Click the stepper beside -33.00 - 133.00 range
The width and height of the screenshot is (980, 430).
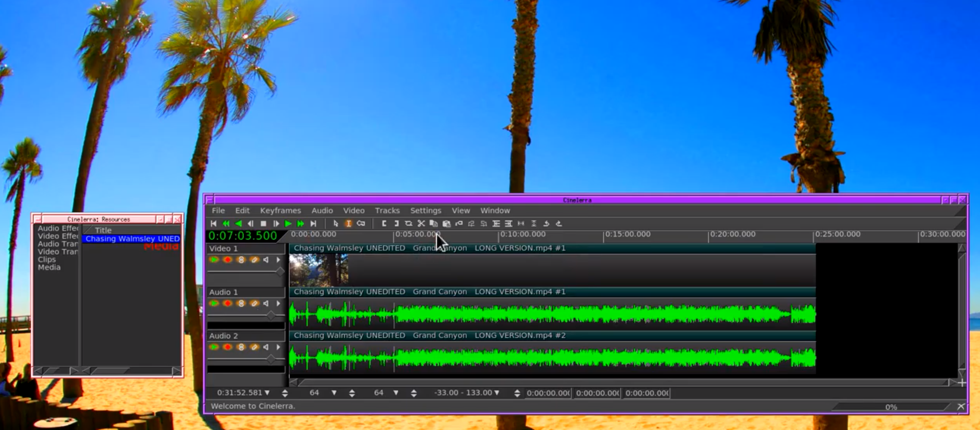point(517,393)
